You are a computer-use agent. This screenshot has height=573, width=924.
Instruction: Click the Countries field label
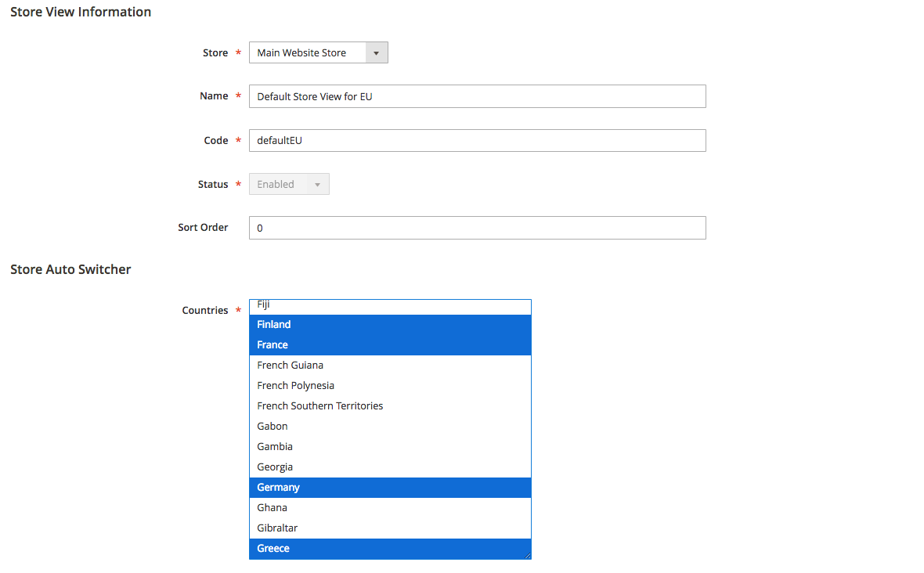pos(205,310)
